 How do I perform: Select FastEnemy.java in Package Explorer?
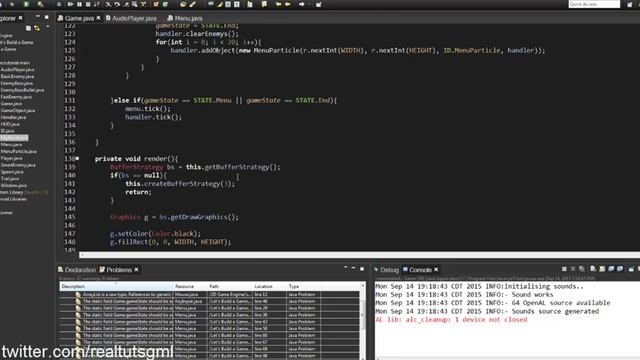coord(16,97)
